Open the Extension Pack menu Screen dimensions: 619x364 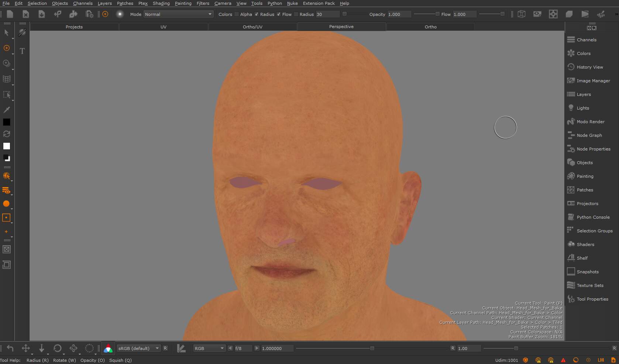pyautogui.click(x=319, y=3)
